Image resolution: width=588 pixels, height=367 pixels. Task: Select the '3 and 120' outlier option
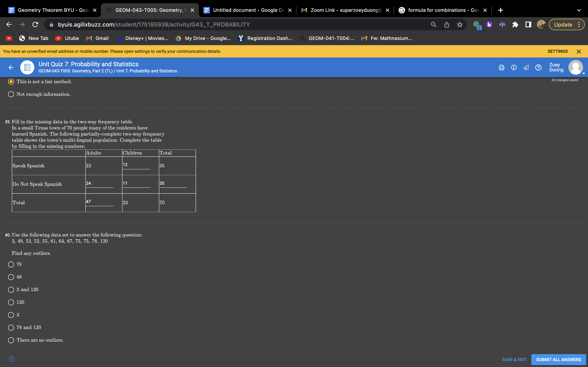[11, 290]
